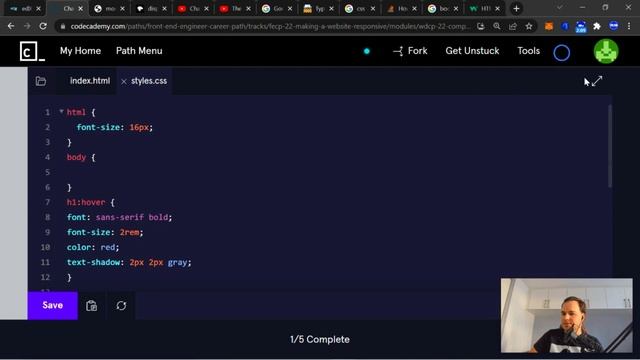Switch to index.html file tab
This screenshot has height=360, width=640.
coord(90,81)
